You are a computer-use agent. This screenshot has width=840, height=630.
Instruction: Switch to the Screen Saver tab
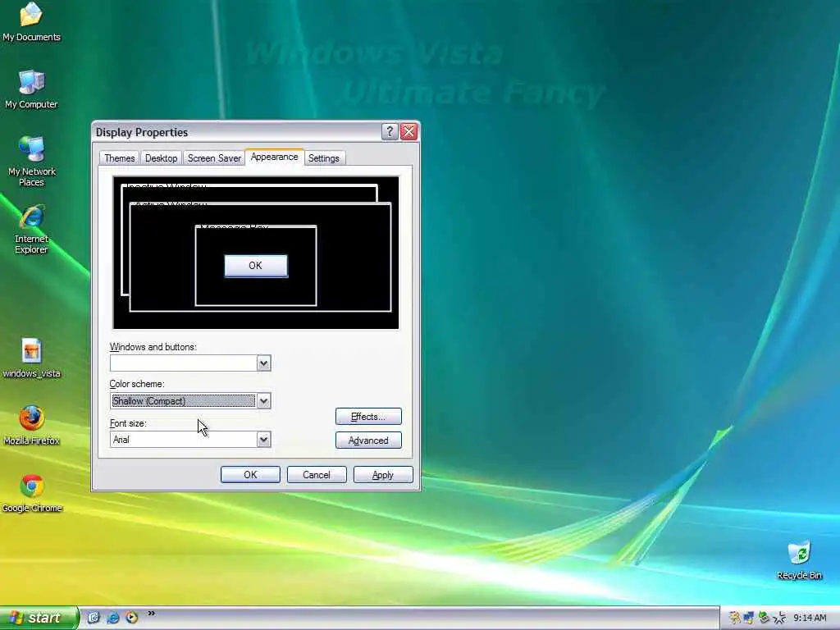[214, 158]
